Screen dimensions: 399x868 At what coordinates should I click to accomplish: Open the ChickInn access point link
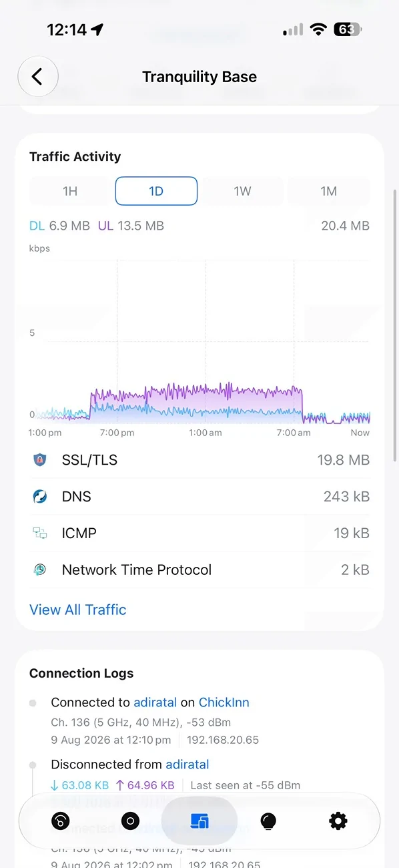pos(224,702)
